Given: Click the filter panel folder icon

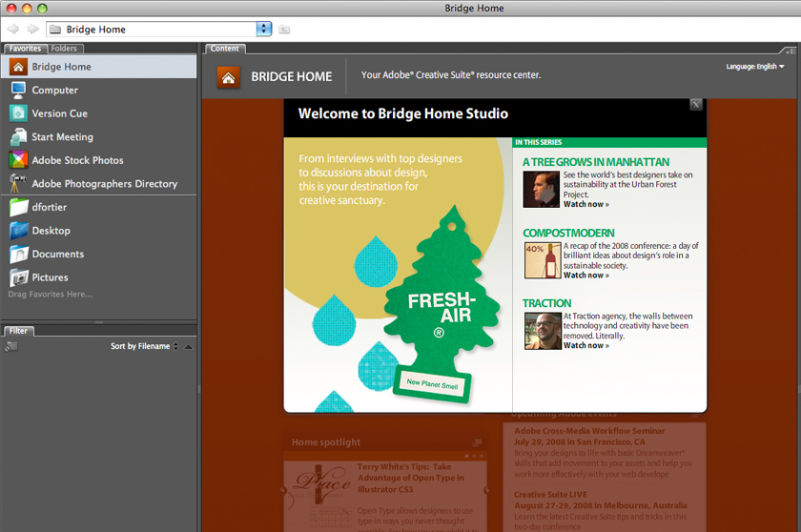Looking at the screenshot, I should 11,347.
